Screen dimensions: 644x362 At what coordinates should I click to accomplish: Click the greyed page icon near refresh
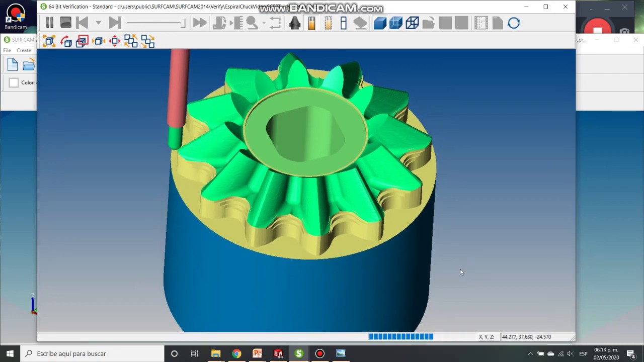tap(497, 23)
